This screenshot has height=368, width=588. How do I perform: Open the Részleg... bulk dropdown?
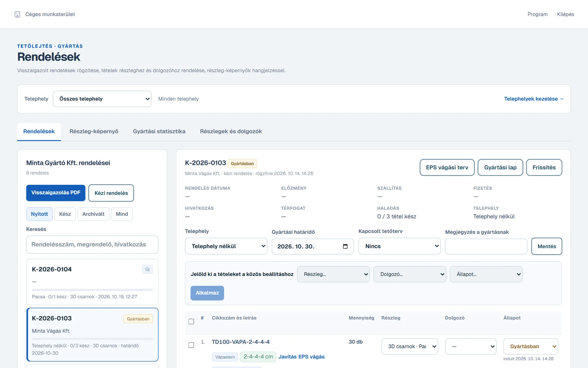pyautogui.click(x=333, y=274)
